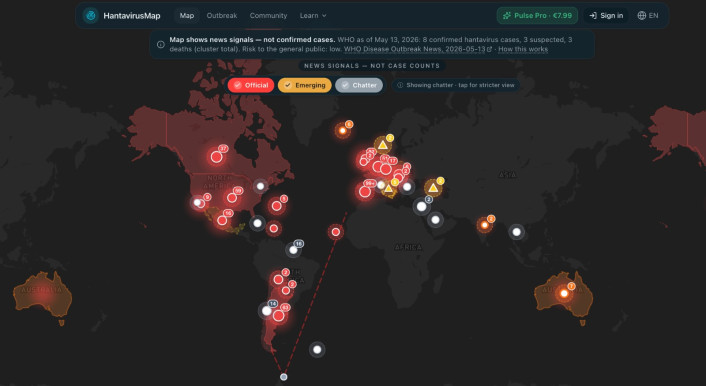This screenshot has width=706, height=386.
Task: Open the How this works link
Action: click(x=523, y=49)
